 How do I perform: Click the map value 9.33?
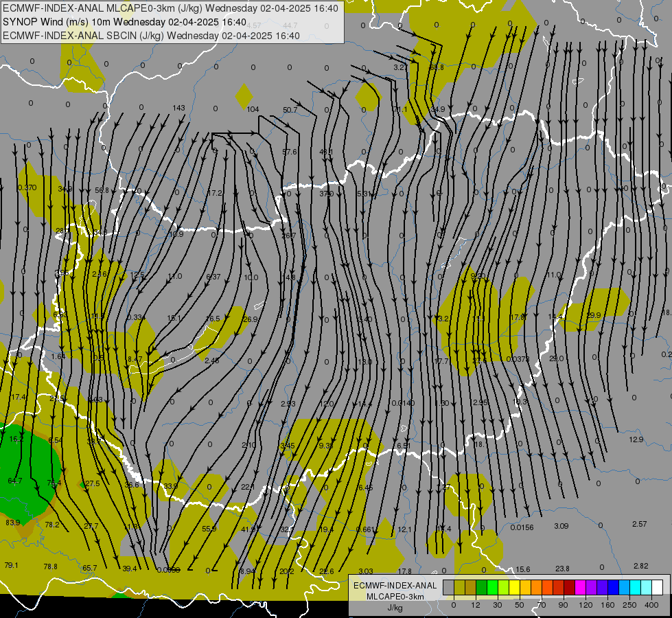coord(326,446)
